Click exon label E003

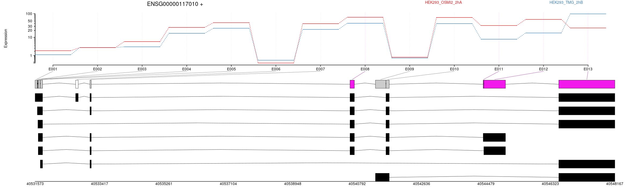click(142, 69)
